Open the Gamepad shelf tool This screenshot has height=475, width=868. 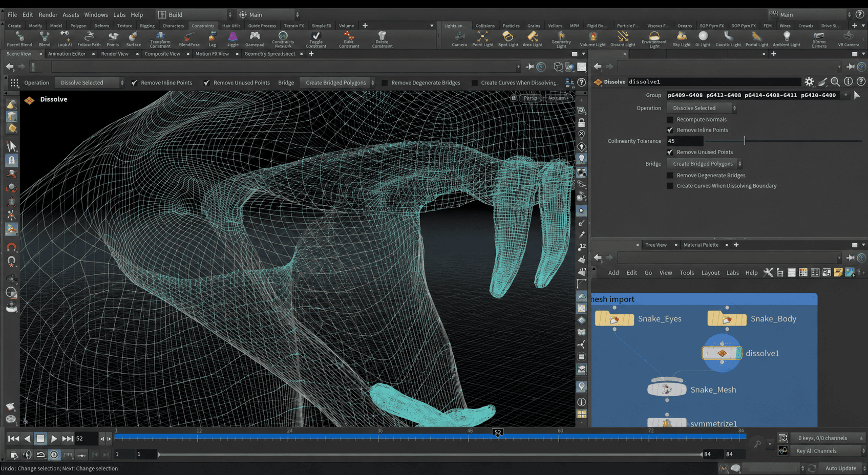[255, 39]
